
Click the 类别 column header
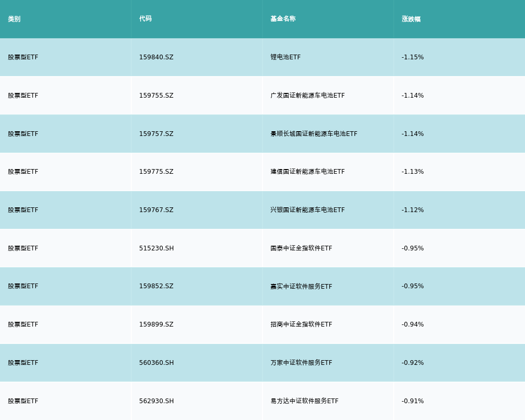pos(14,19)
